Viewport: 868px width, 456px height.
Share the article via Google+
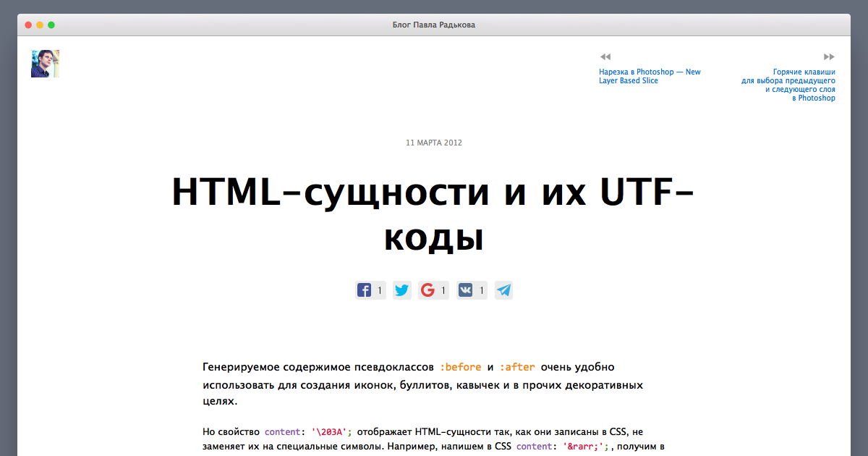(427, 290)
